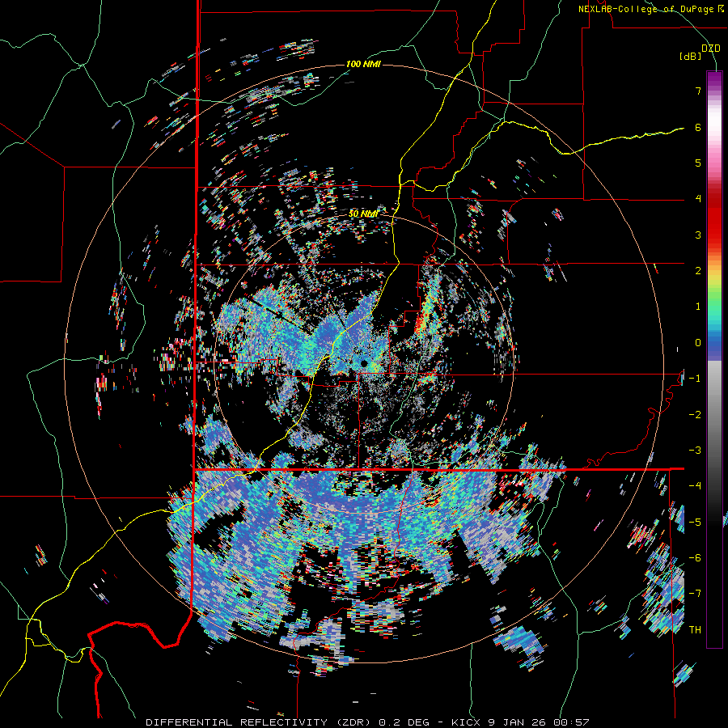Click the 1 value on the color scale
Image resolution: width=728 pixels, height=728 pixels.
[x=698, y=307]
